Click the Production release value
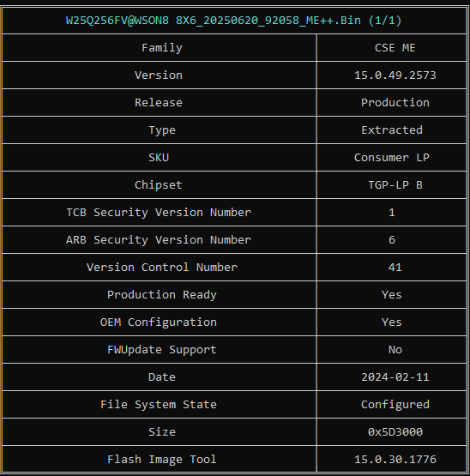 395,103
